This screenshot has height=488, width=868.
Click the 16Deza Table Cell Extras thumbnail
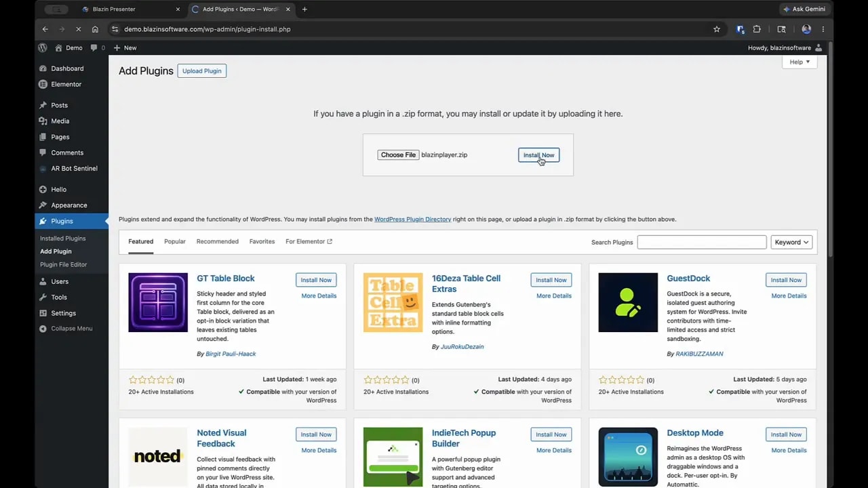[x=393, y=302]
